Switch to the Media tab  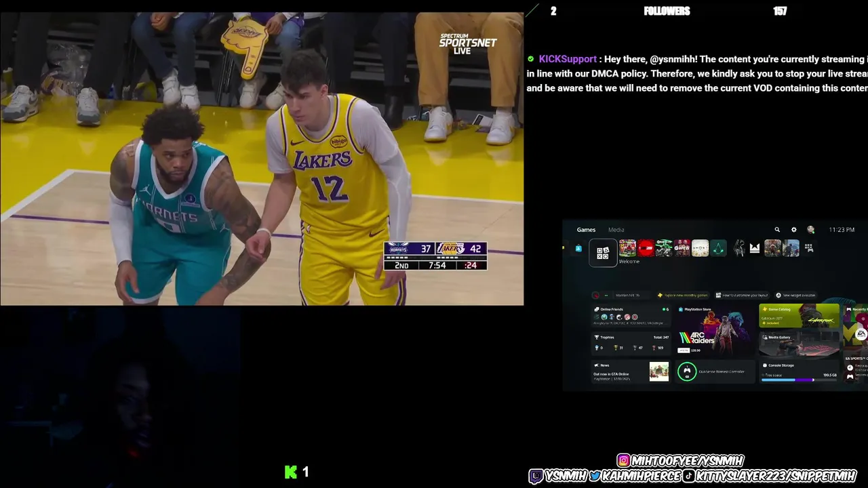click(616, 230)
